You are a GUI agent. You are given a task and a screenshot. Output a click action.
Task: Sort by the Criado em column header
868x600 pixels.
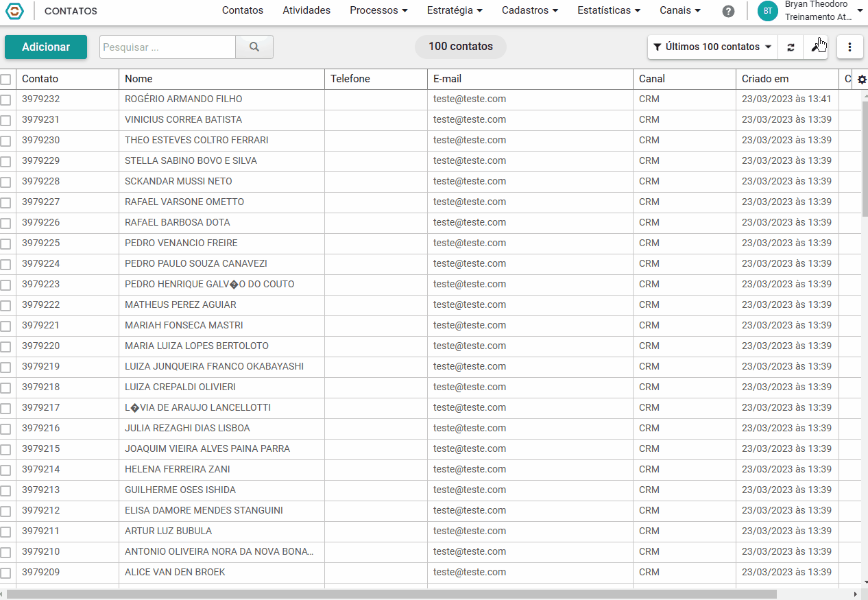pyautogui.click(x=788, y=79)
